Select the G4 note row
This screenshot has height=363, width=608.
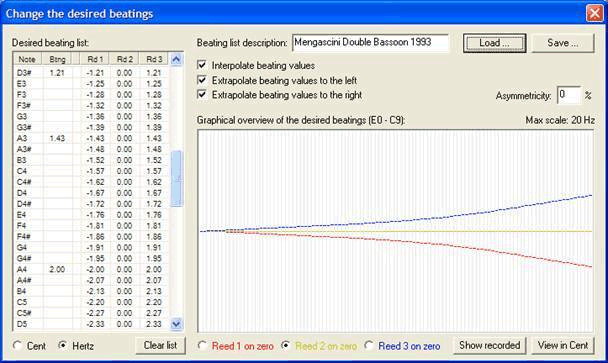click(x=91, y=247)
